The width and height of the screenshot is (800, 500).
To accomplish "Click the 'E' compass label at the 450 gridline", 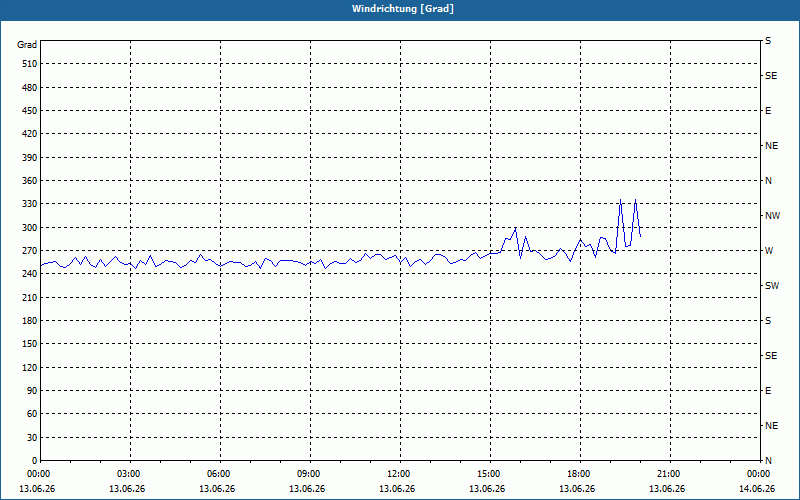I will pos(768,111).
